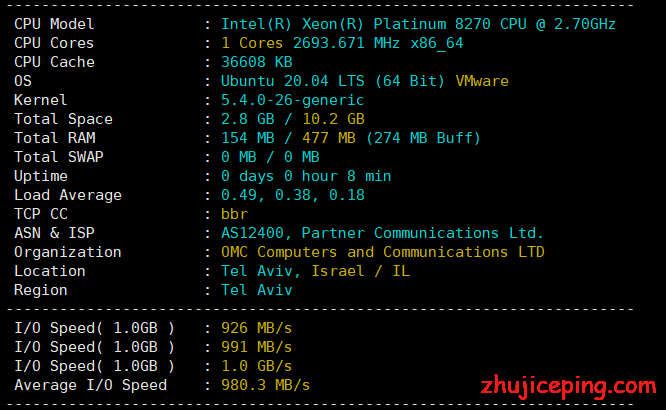Click the Average I/O Speed 980.3 MB/s

pos(265,385)
